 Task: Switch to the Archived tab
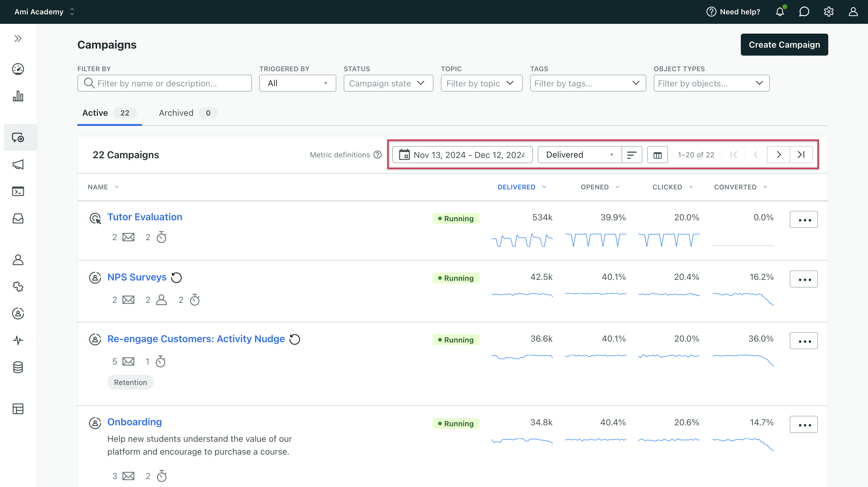click(188, 113)
